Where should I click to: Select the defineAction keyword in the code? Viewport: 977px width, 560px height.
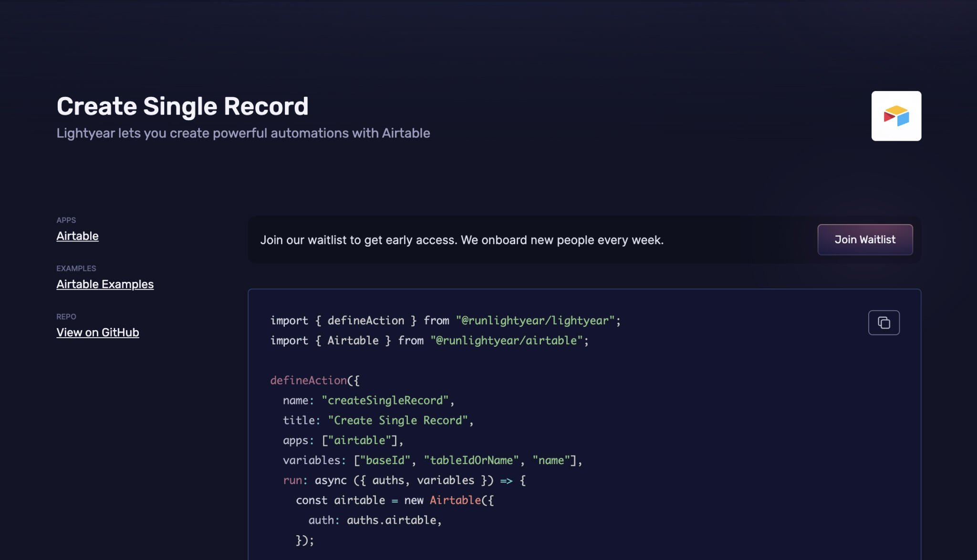[x=308, y=380]
